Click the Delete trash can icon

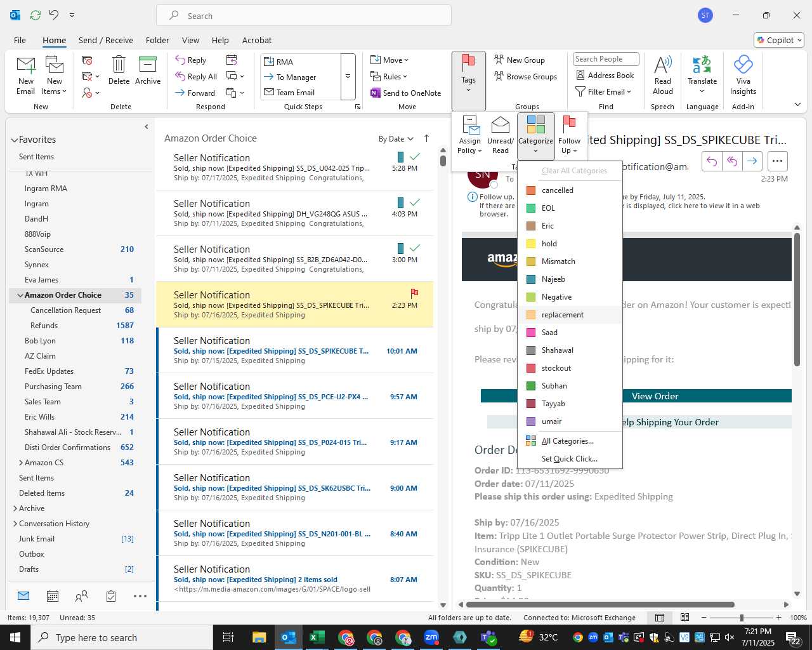coord(119,70)
